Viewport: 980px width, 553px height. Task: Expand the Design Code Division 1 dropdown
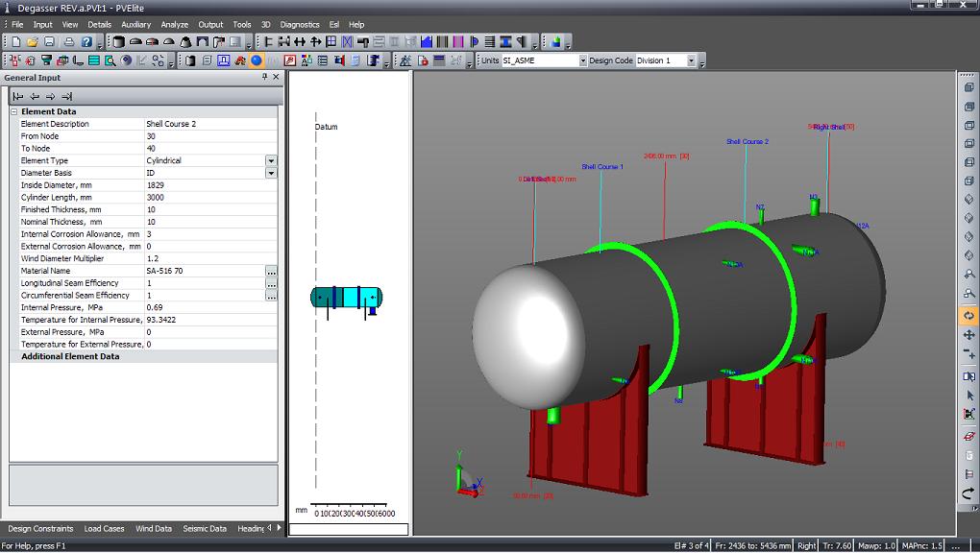pyautogui.click(x=692, y=60)
